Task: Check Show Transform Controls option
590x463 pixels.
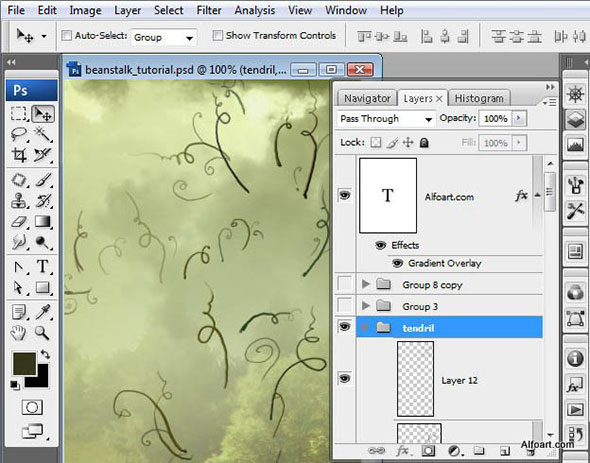Action: (217, 35)
